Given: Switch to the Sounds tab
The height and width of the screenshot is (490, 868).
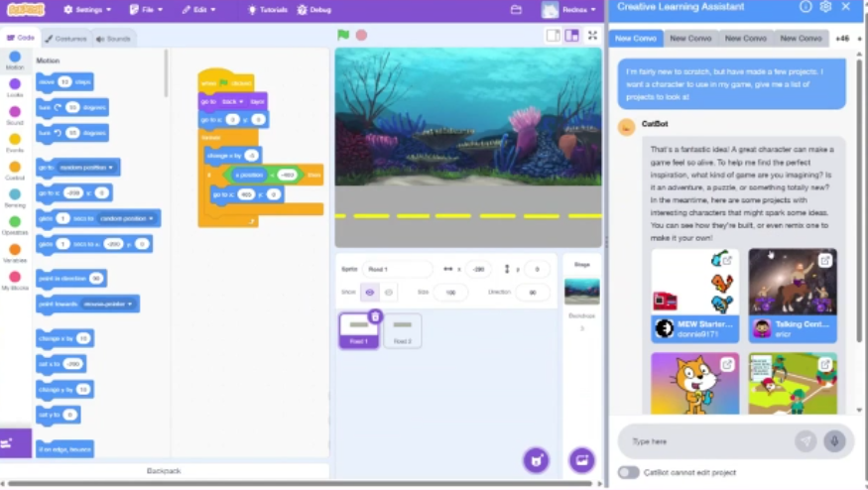Looking at the screenshot, I should pyautogui.click(x=113, y=39).
